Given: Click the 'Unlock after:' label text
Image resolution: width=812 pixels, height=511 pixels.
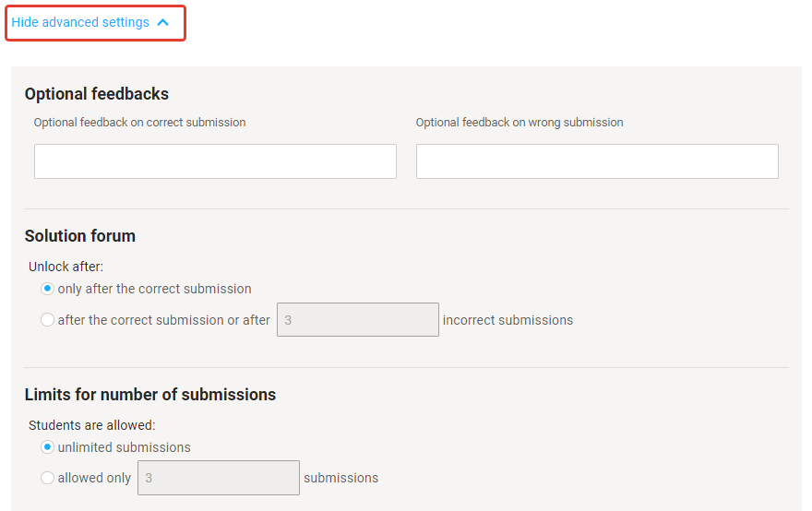Looking at the screenshot, I should click(66, 267).
